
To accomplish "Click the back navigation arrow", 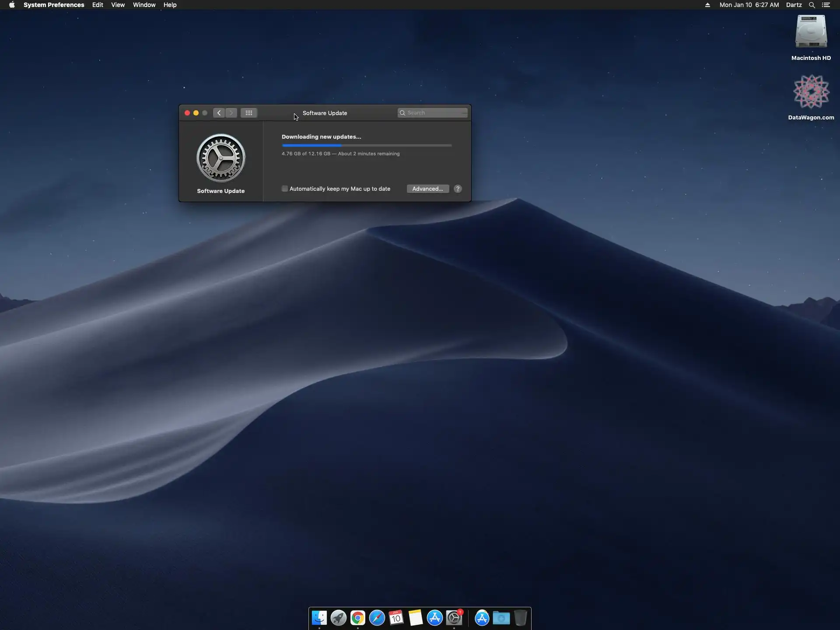I will click(x=219, y=113).
